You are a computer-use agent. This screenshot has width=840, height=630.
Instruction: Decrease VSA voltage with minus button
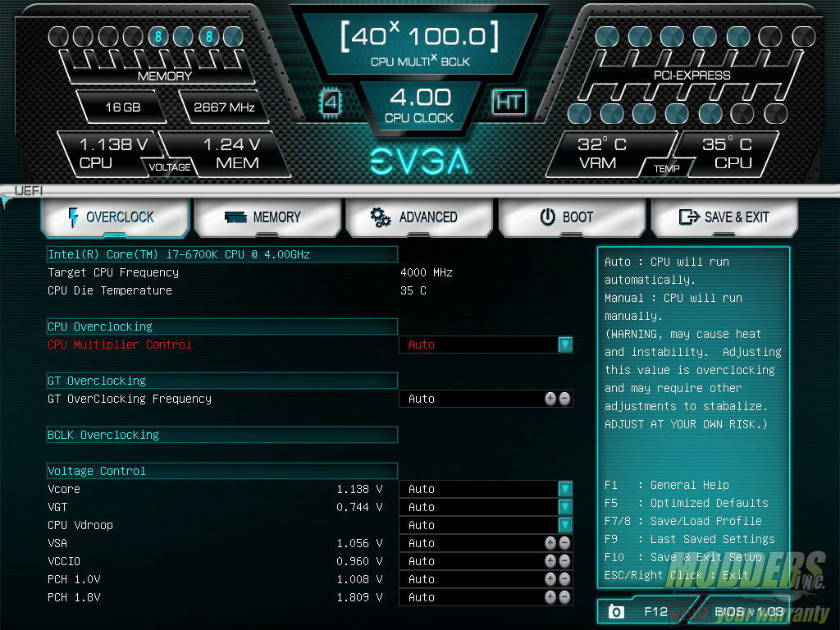tap(564, 543)
